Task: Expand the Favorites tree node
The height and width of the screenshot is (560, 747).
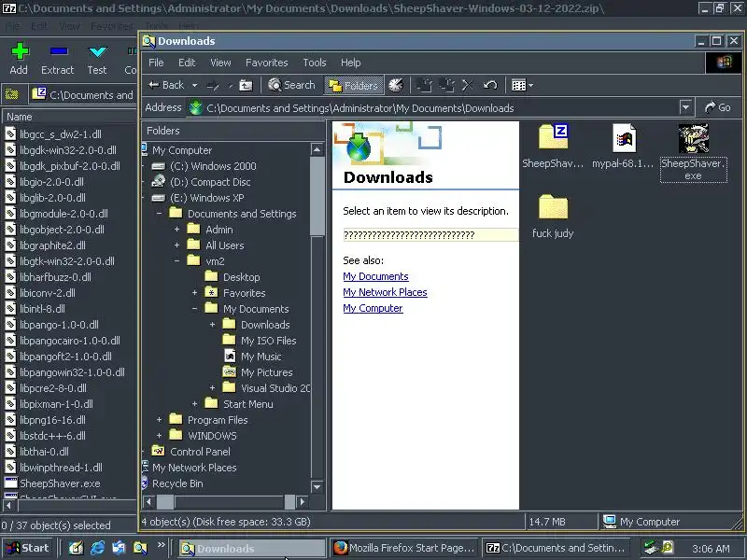Action: 194,293
